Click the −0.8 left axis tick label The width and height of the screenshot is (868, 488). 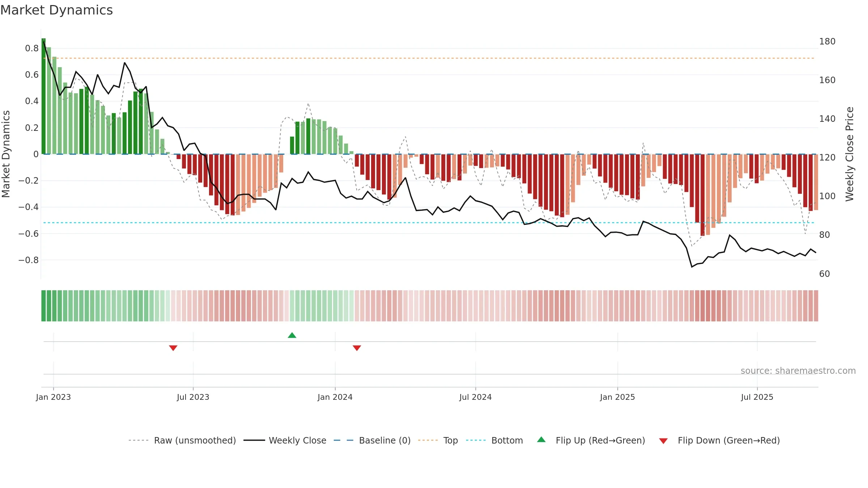[x=29, y=260]
